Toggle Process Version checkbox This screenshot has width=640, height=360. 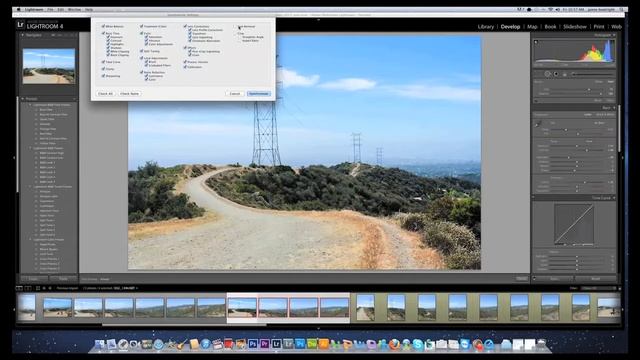(185, 62)
